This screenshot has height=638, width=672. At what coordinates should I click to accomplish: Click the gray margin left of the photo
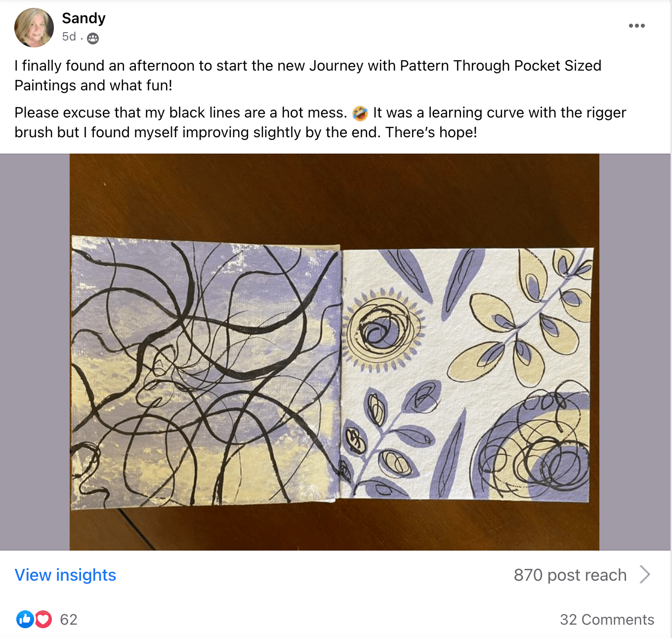tap(35, 352)
